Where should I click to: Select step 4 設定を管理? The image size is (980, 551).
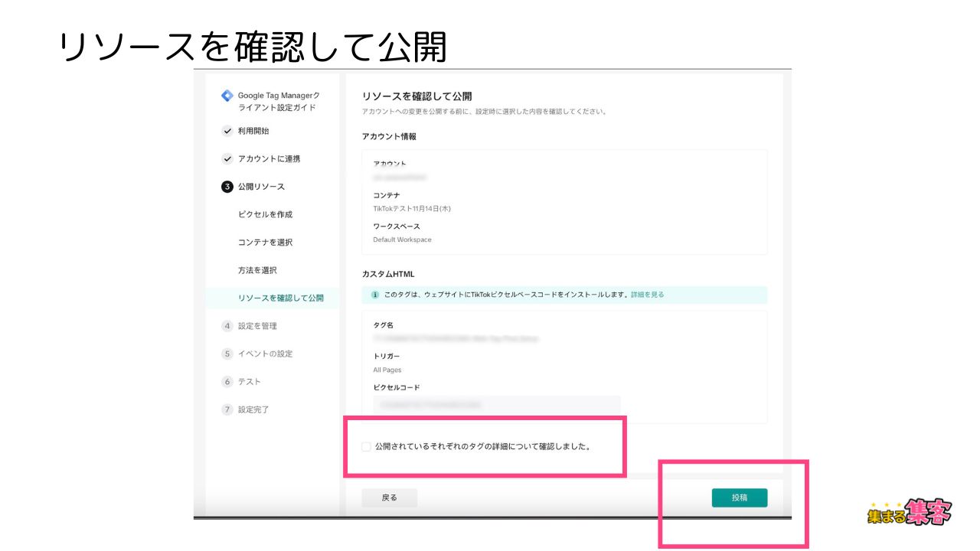coord(257,326)
